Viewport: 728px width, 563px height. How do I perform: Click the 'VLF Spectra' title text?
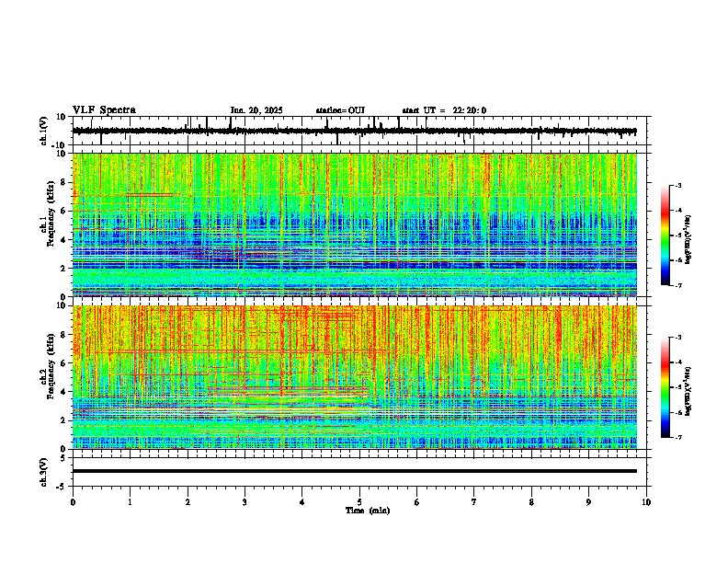(x=104, y=110)
